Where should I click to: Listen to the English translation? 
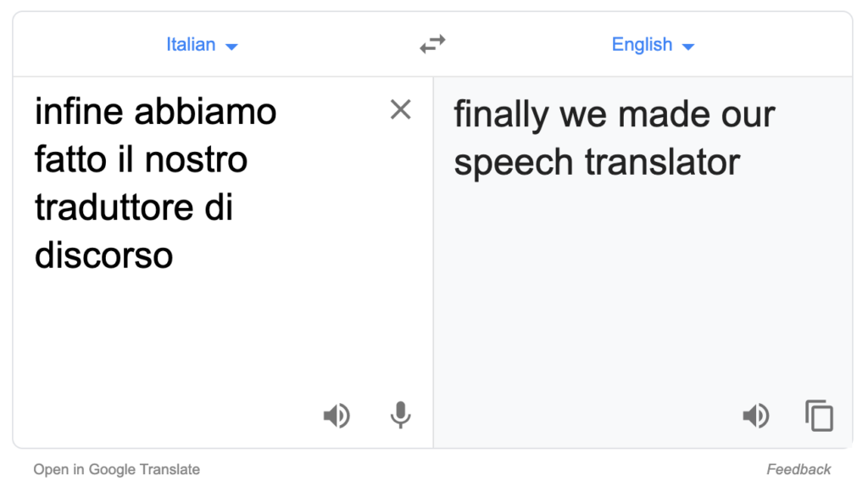click(755, 416)
